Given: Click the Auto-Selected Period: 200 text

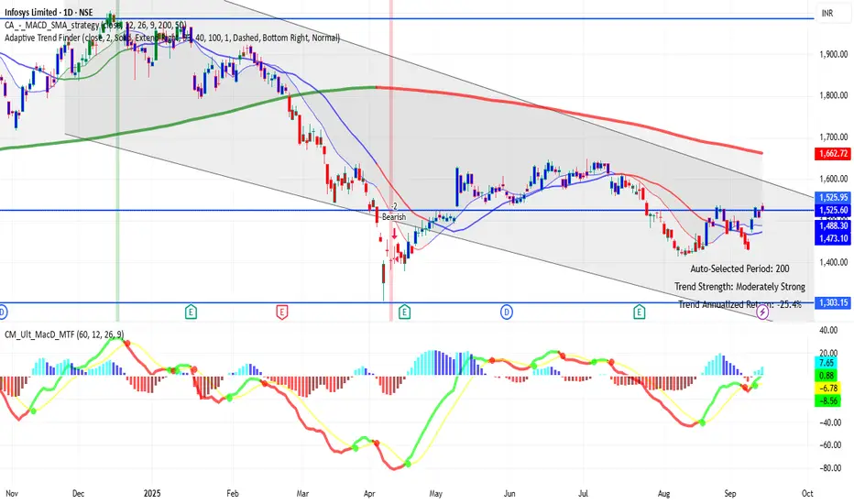Looking at the screenshot, I should click(x=739, y=268).
